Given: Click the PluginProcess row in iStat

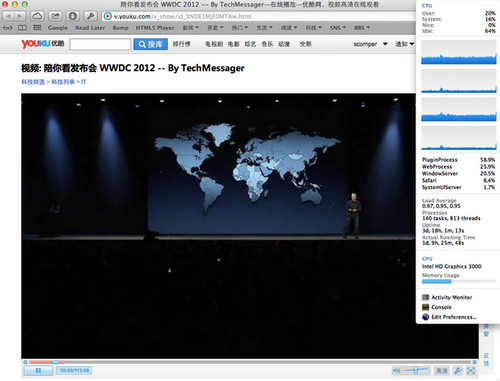Looking at the screenshot, I should tap(458, 160).
